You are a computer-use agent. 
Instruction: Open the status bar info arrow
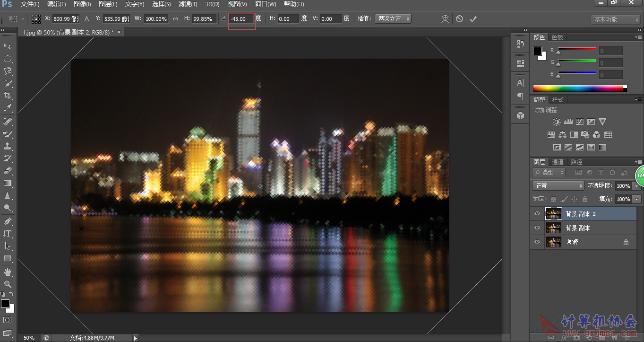136,338
